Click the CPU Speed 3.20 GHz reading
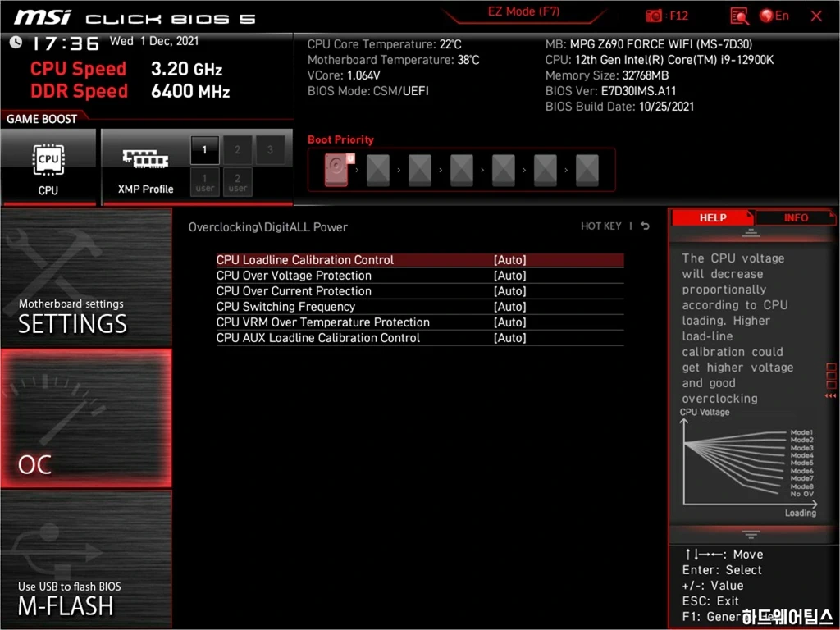The image size is (840, 630). point(126,69)
